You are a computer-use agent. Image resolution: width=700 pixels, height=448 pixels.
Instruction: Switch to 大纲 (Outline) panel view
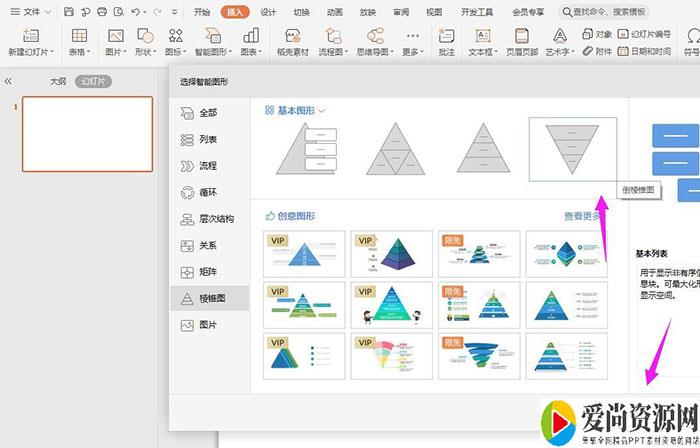[58, 81]
